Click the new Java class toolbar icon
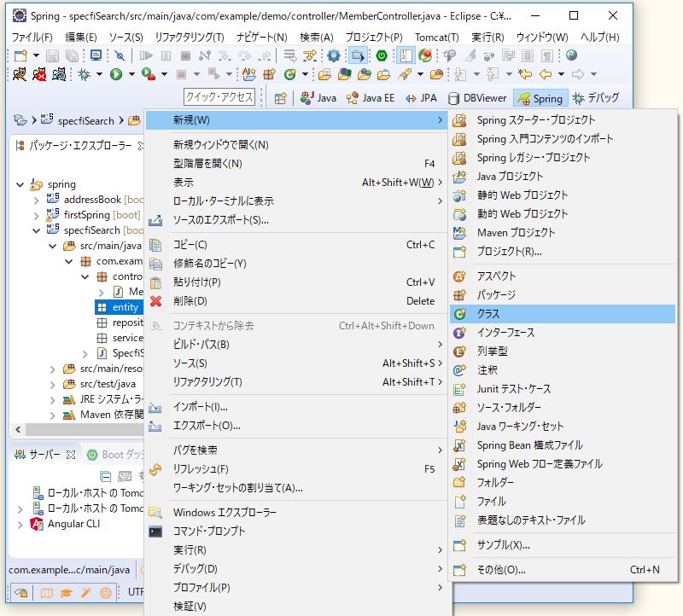Image resolution: width=683 pixels, height=616 pixels. 289,74
